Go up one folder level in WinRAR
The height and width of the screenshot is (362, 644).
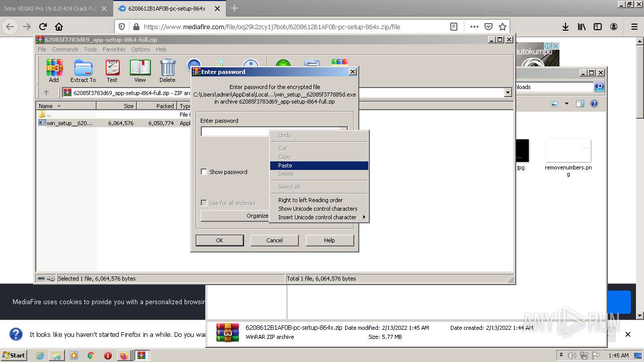point(46,93)
